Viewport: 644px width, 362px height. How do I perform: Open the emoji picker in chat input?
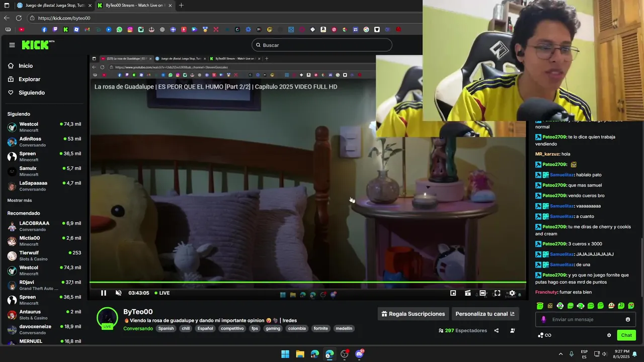pyautogui.click(x=628, y=319)
